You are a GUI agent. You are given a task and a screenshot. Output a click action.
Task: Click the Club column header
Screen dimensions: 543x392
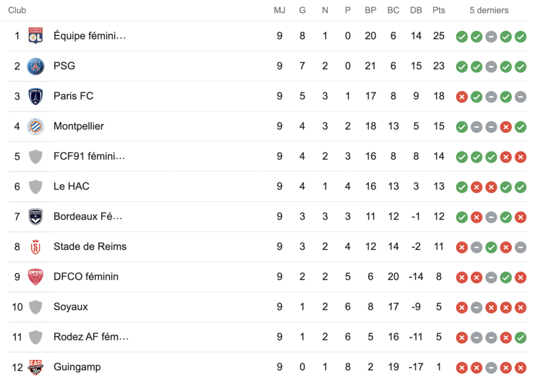click(x=17, y=11)
